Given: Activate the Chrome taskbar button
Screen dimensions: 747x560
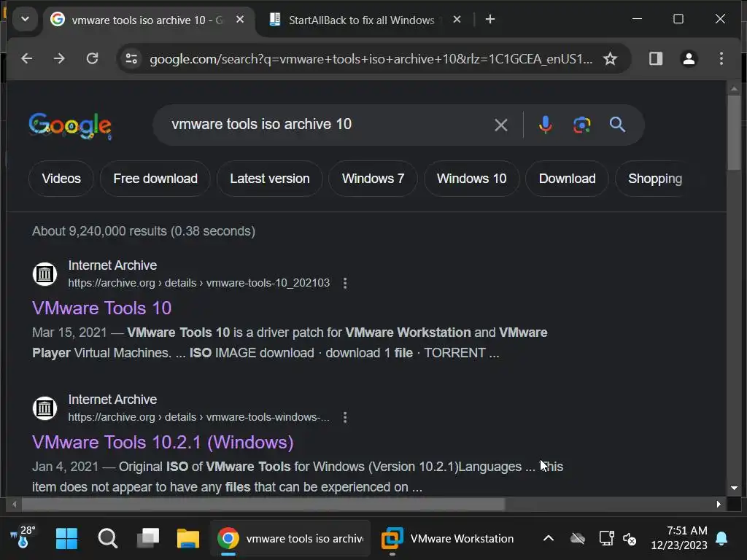Looking at the screenshot, I should tap(290, 539).
